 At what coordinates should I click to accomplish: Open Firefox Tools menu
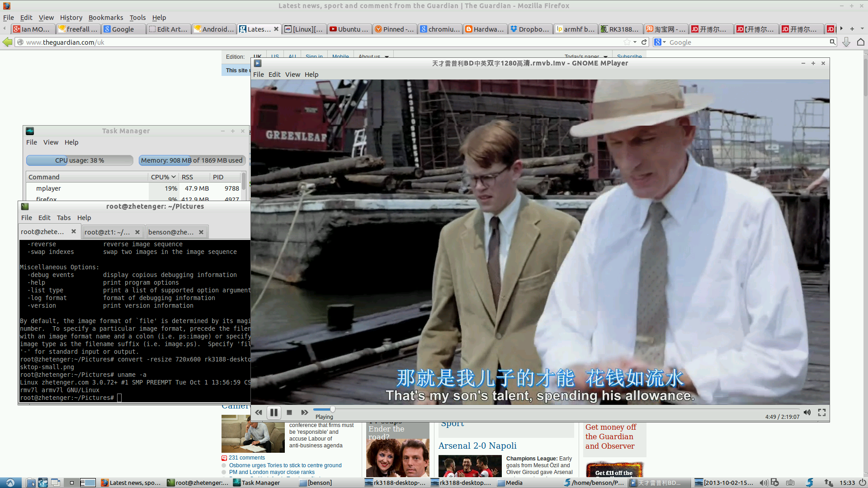click(137, 18)
